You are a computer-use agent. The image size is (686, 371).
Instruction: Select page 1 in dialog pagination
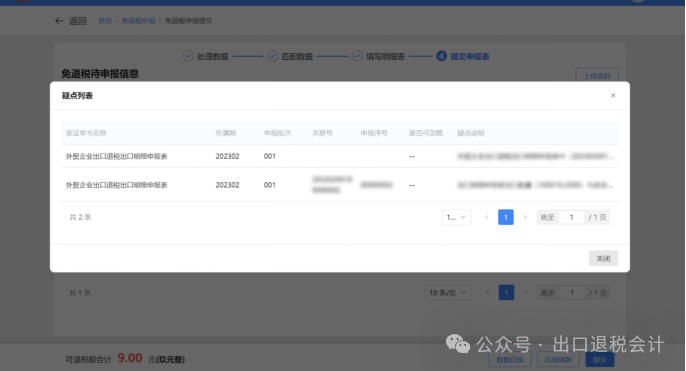506,217
